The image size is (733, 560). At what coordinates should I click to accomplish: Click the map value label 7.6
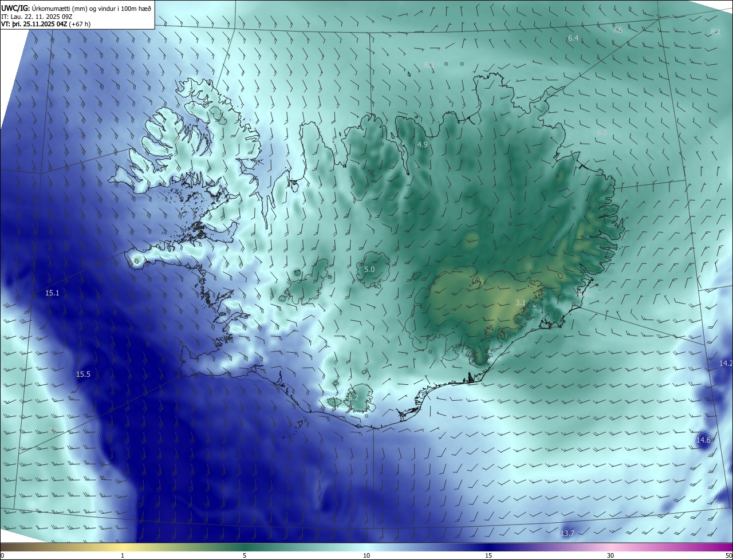pos(617,30)
